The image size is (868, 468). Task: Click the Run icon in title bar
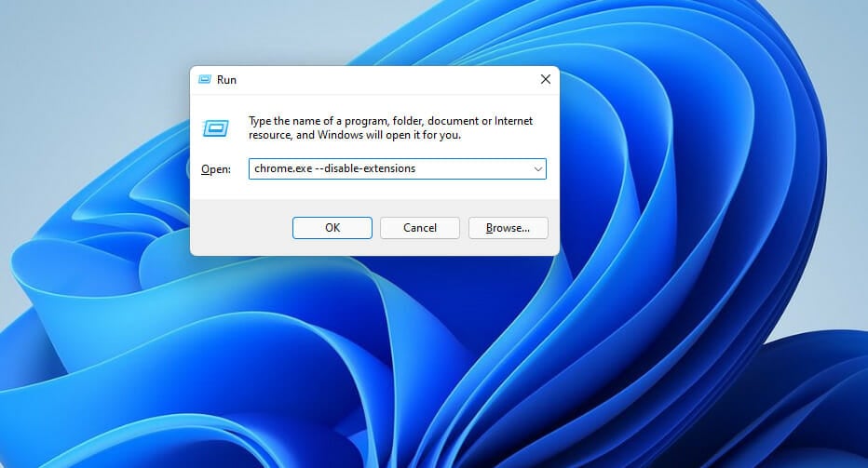[x=205, y=80]
